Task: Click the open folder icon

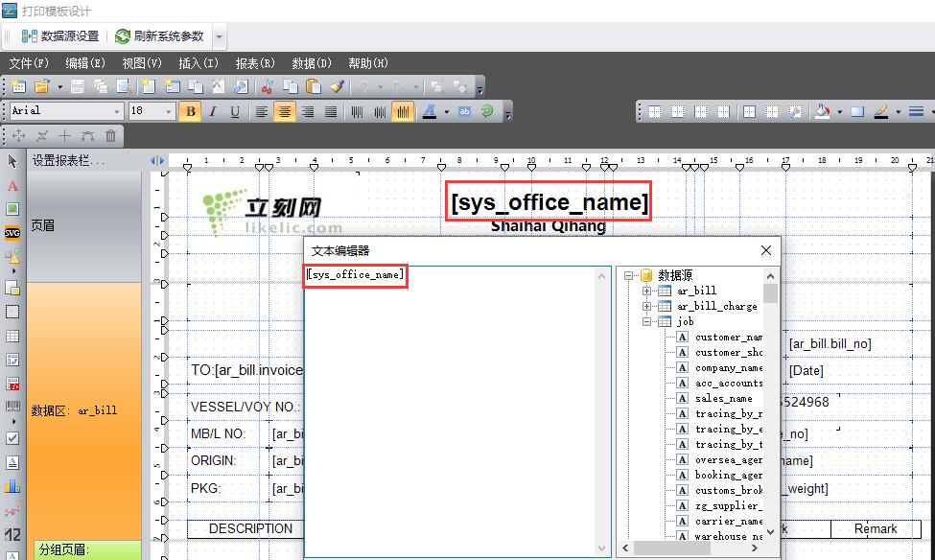Action: pos(42,86)
